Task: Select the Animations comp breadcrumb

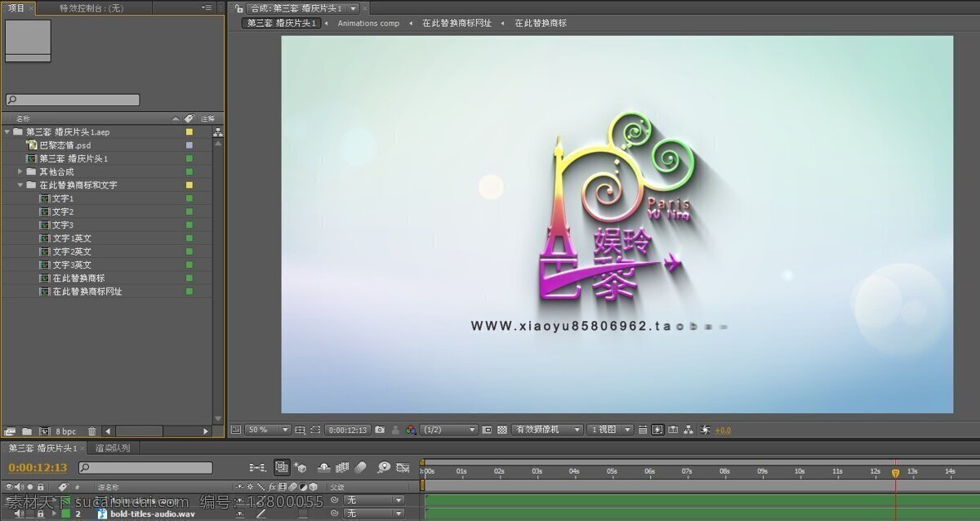Action: pos(368,23)
